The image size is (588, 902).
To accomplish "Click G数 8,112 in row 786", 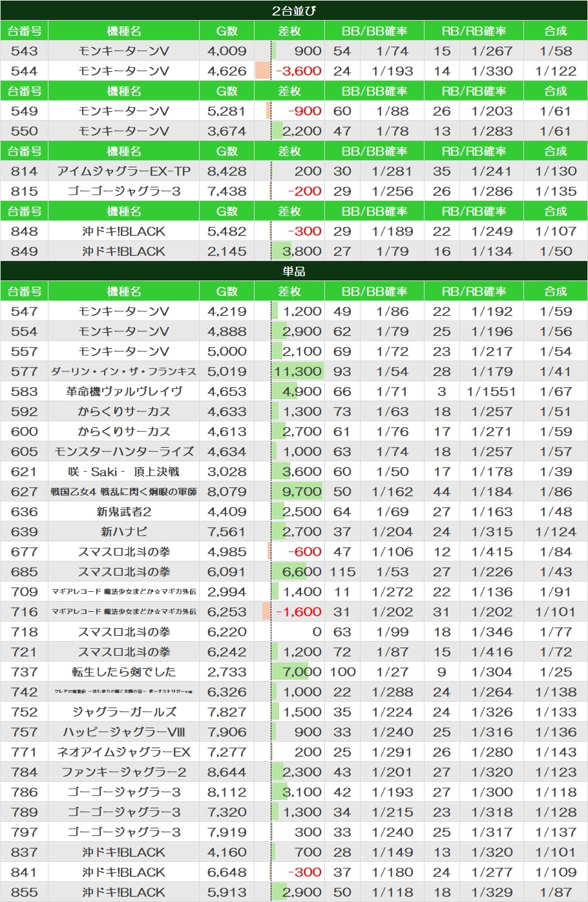I will click(227, 792).
